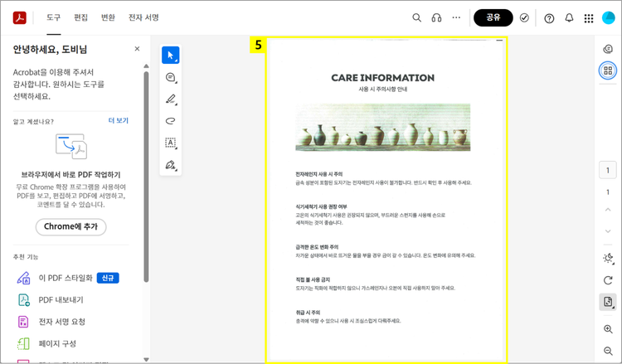Open the 변환 tab
The image size is (622, 364).
(108, 17)
